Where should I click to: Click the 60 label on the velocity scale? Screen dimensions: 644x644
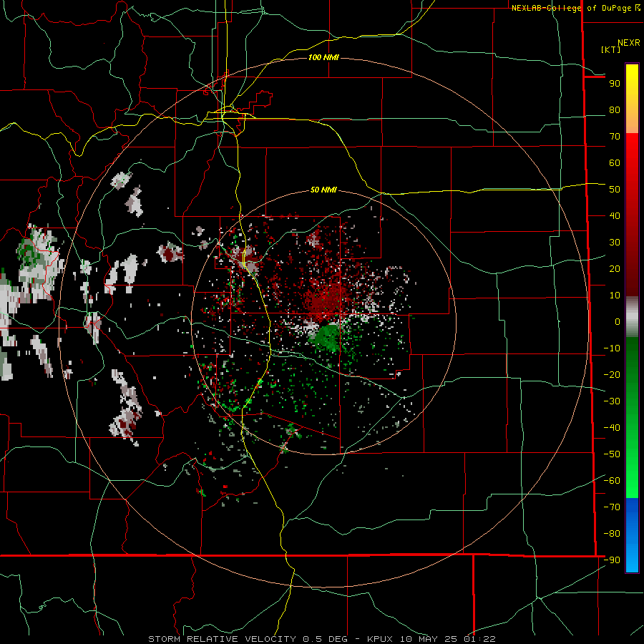[615, 163]
